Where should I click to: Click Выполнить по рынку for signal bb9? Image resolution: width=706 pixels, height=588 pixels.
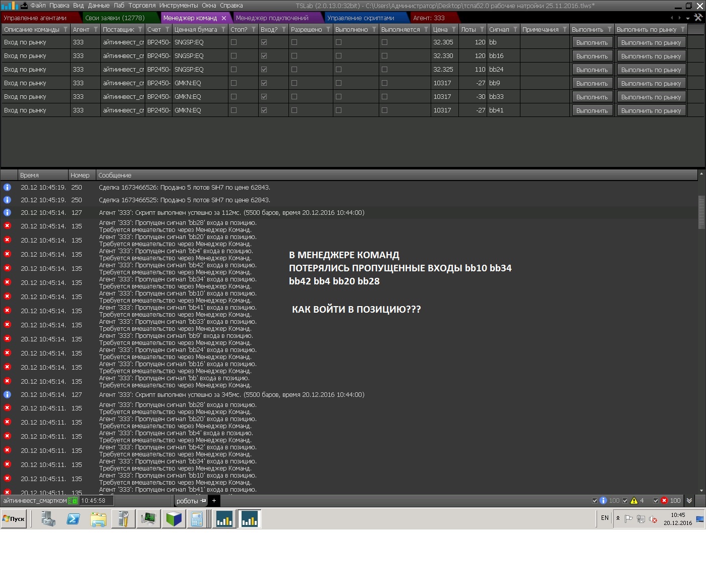coord(651,83)
